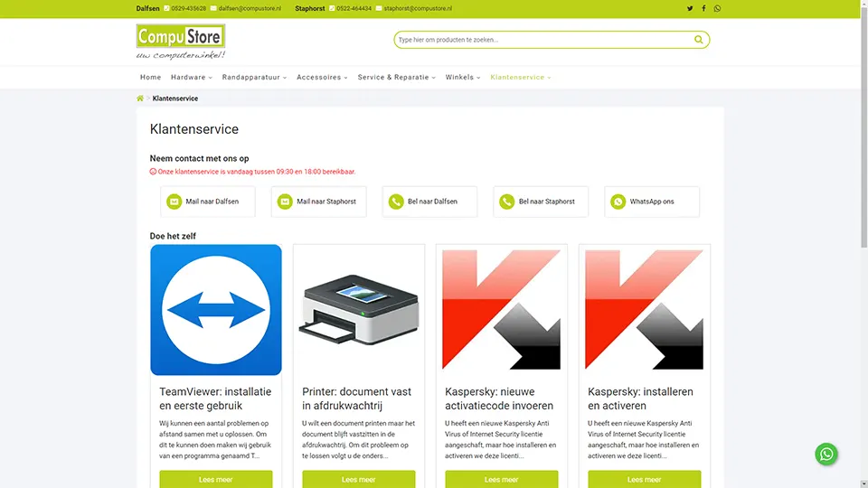Click the floating WhatsApp chat button
The image size is (868, 488).
click(x=826, y=455)
